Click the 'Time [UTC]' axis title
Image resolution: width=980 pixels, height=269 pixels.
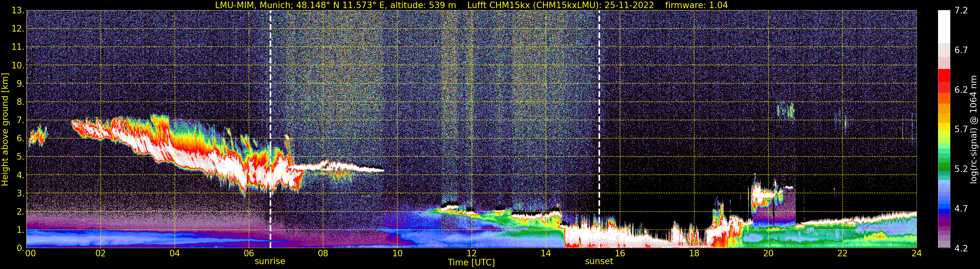[x=471, y=262]
